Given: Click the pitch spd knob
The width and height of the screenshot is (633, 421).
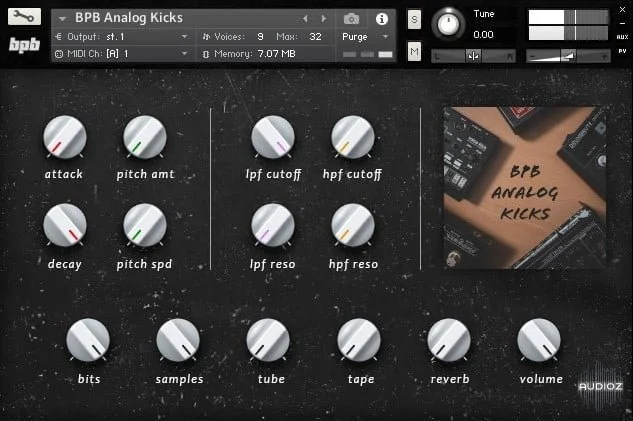Looking at the screenshot, I should tap(145, 225).
